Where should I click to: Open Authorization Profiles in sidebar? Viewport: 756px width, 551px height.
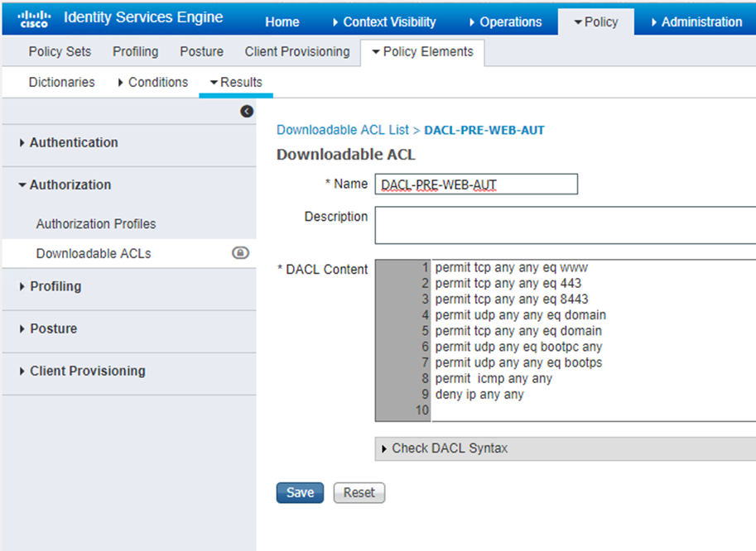pyautogui.click(x=96, y=224)
